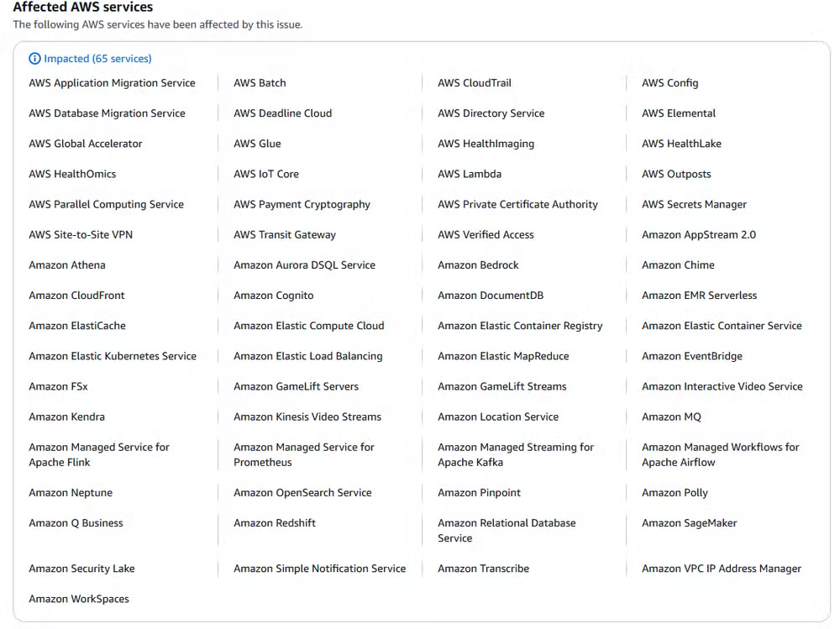Screen dimensions: 840x629
Task: Select Amazon Relational Database Service entry
Action: click(x=507, y=530)
